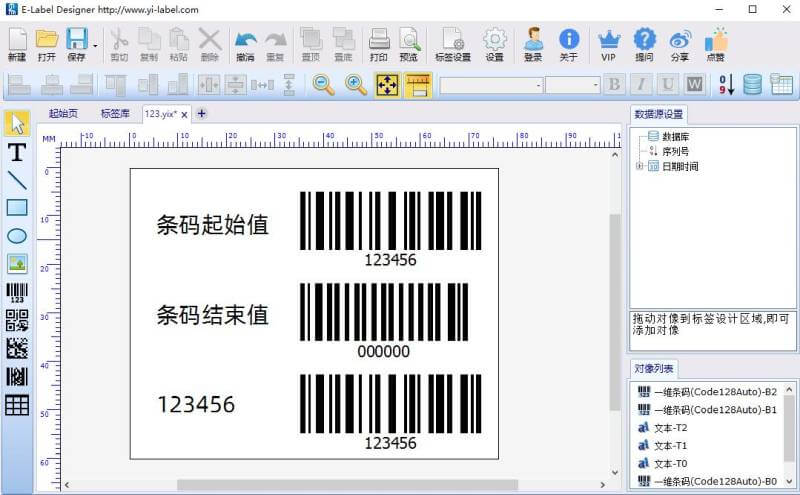Toggle Bold B formatting
This screenshot has height=495, width=800.
(x=614, y=85)
